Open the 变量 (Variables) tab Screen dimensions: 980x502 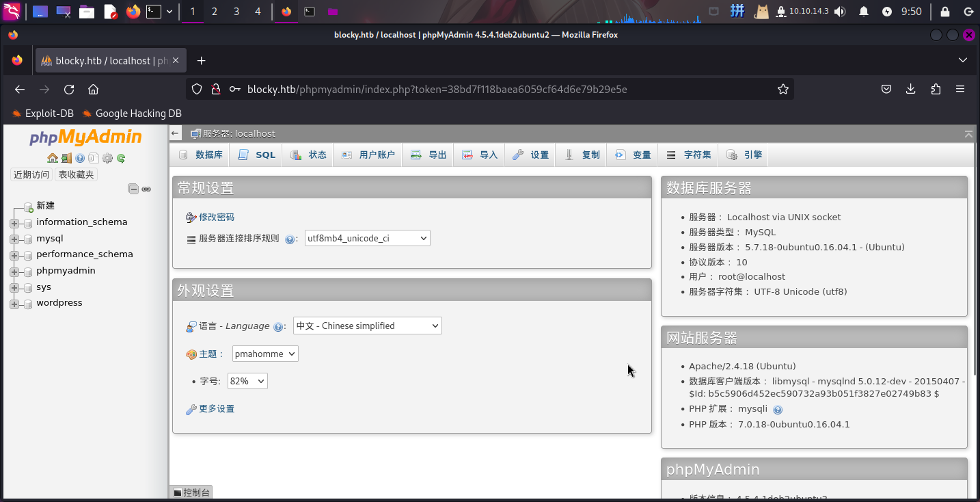(633, 155)
